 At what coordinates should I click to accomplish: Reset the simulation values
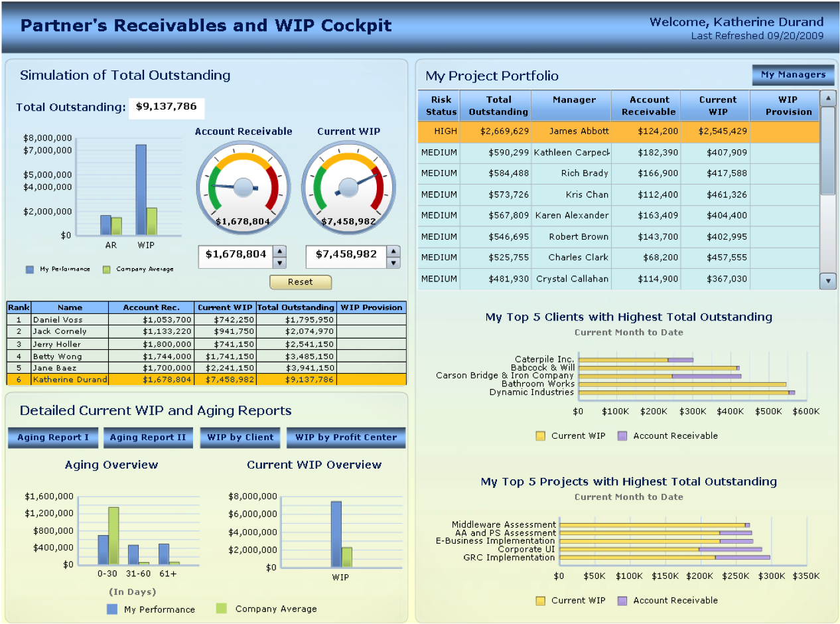[x=300, y=282]
